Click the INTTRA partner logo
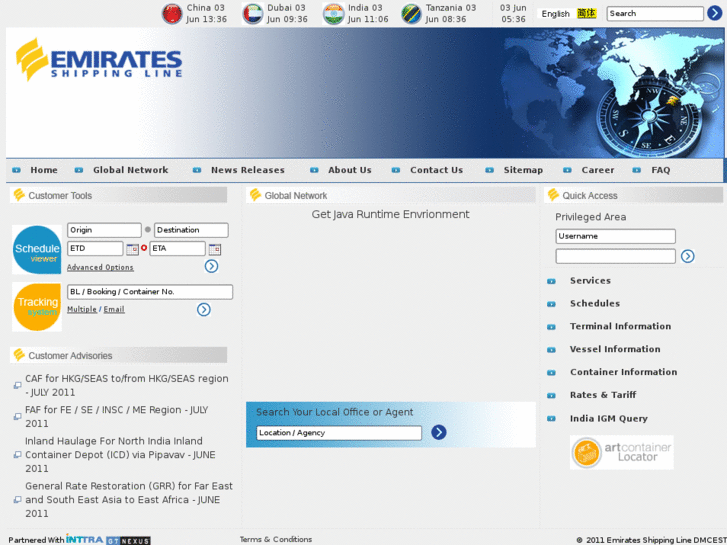Screen dimensions: 727x545 point(84,539)
